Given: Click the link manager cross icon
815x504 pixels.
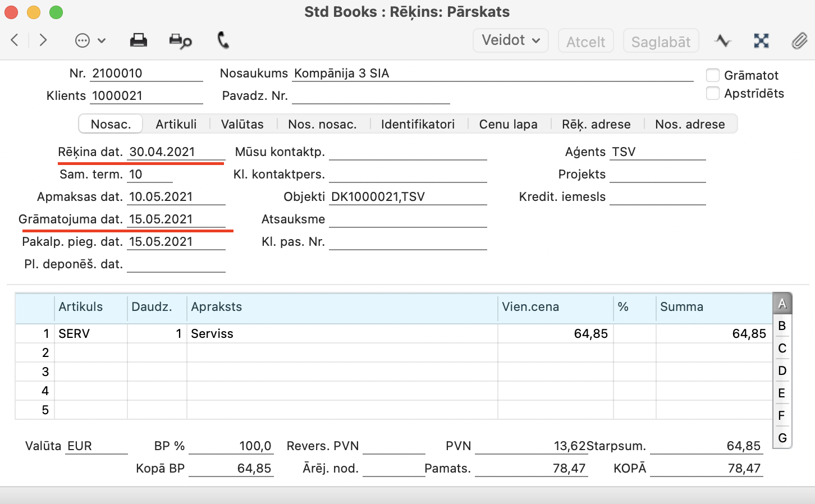Looking at the screenshot, I should (x=761, y=40).
